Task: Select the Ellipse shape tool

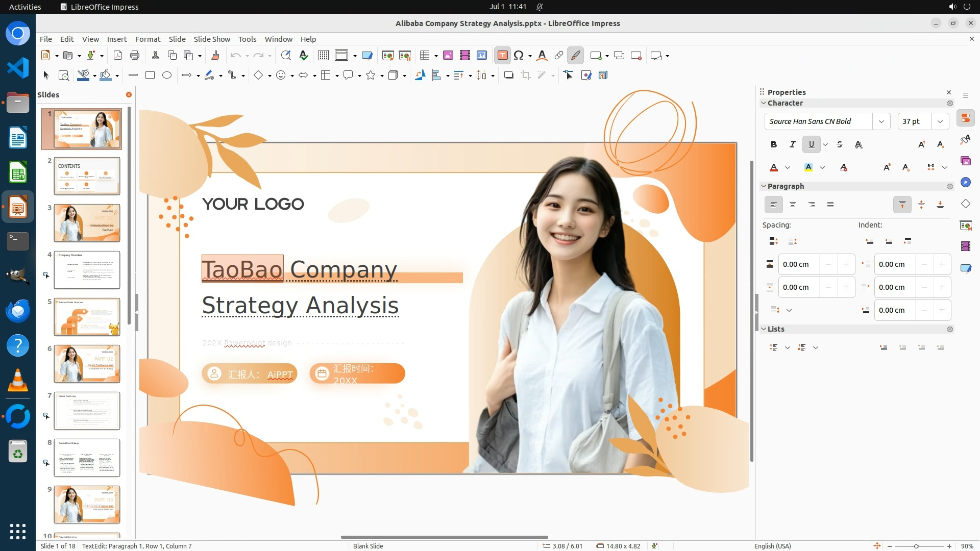Action: [x=167, y=76]
